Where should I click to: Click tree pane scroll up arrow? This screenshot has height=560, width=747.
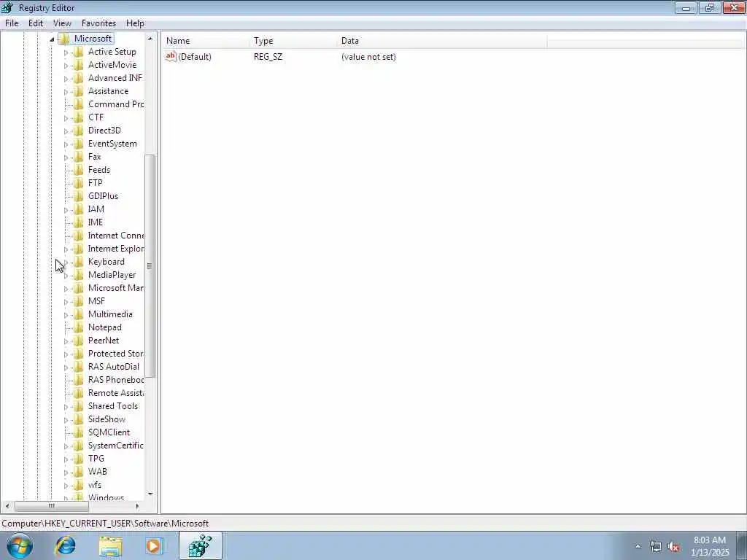150,39
